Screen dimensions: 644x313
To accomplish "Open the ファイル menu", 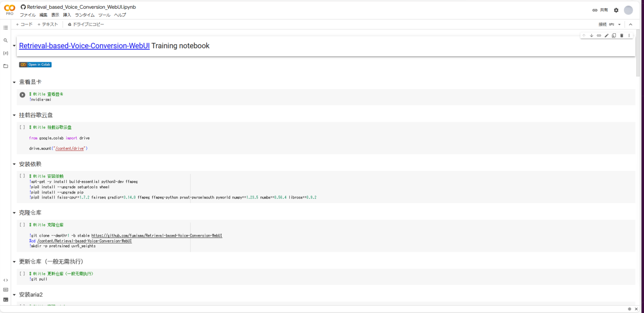I will pos(28,15).
